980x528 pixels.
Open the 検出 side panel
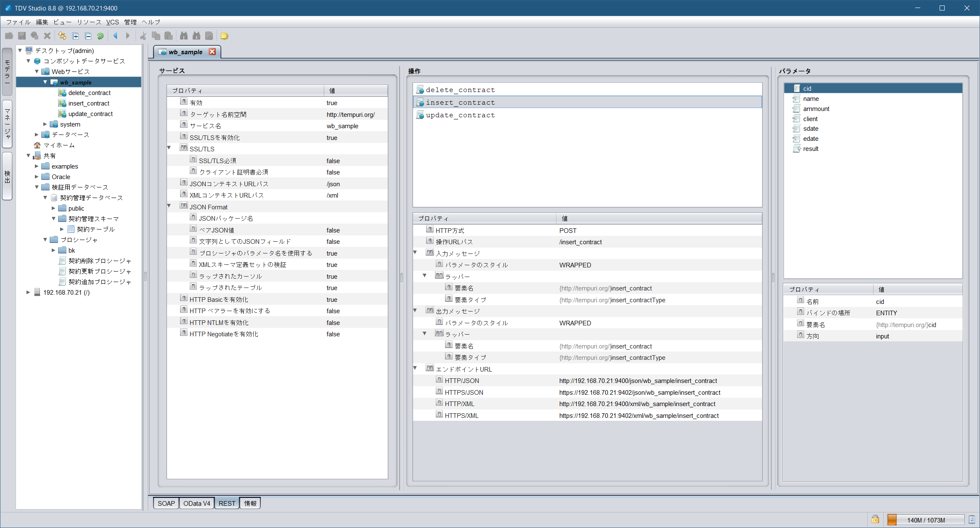[x=7, y=176]
